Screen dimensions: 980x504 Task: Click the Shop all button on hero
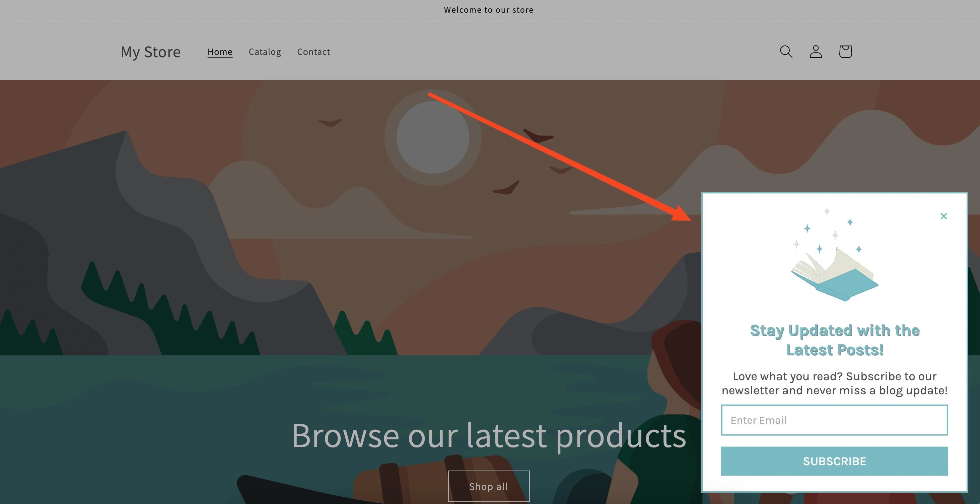point(489,485)
